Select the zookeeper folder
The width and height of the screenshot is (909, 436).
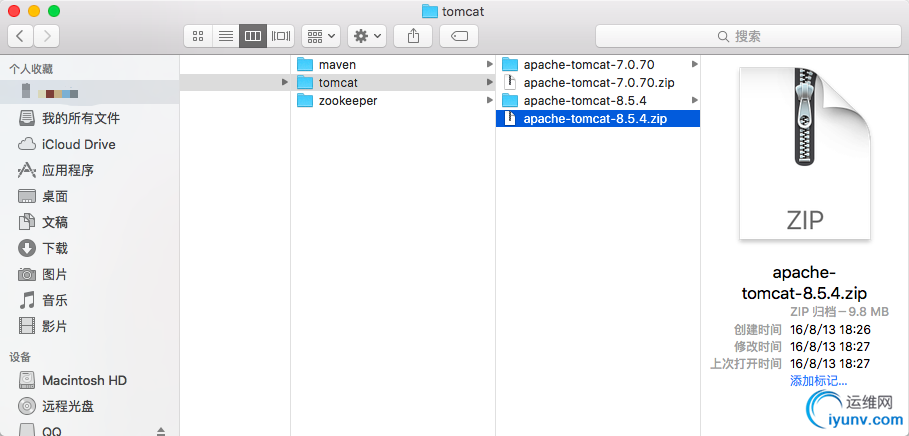pyautogui.click(x=393, y=100)
